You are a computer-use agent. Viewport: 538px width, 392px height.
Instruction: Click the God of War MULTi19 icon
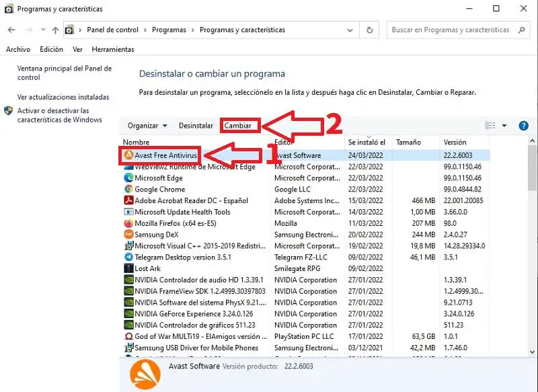click(128, 336)
